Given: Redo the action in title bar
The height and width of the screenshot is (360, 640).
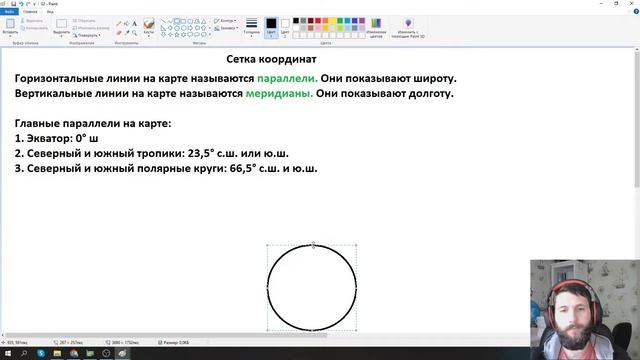Looking at the screenshot, I should pyautogui.click(x=28, y=4).
